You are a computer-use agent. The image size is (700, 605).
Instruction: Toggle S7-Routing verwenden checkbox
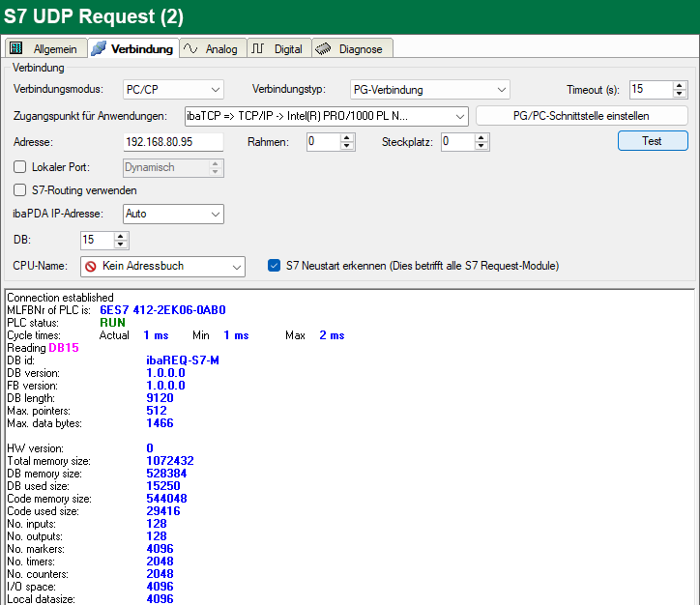[x=19, y=190]
